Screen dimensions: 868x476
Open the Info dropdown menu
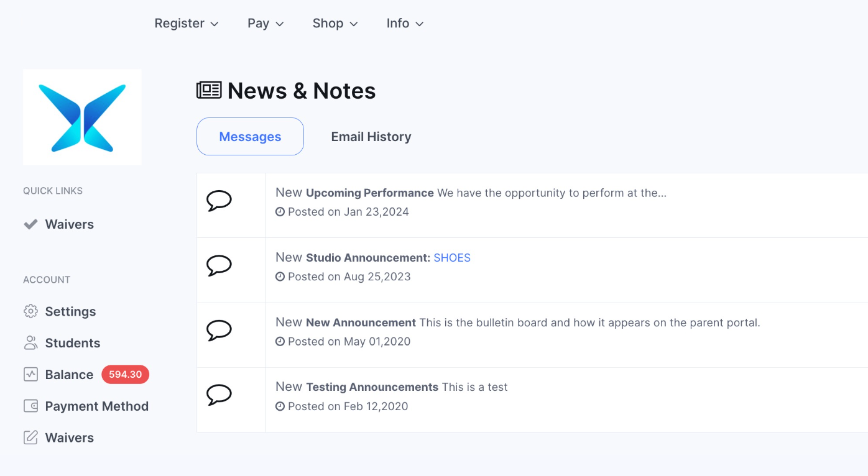tap(405, 24)
